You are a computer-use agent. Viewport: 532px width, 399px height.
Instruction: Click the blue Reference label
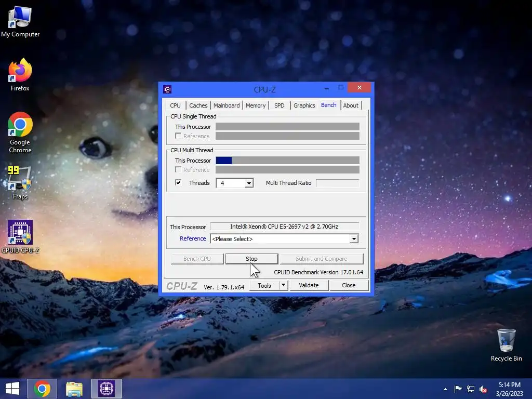coord(193,238)
